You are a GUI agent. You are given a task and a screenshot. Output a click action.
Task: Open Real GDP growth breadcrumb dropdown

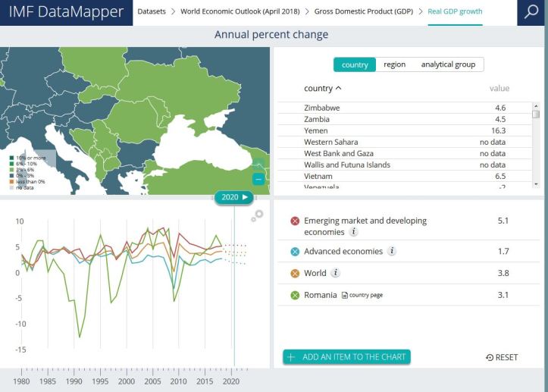[x=454, y=12]
